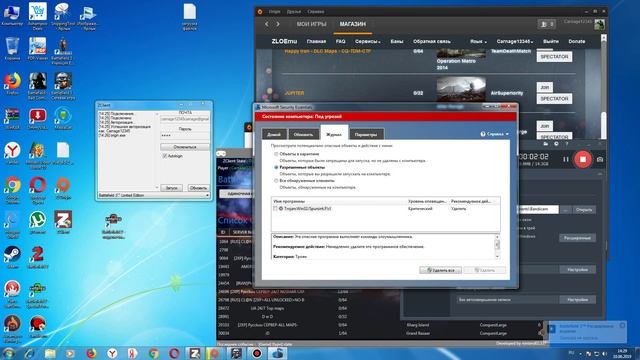Open the uTorrent desktop shortcut
Screen dimensions: 640x360
click(x=38, y=222)
